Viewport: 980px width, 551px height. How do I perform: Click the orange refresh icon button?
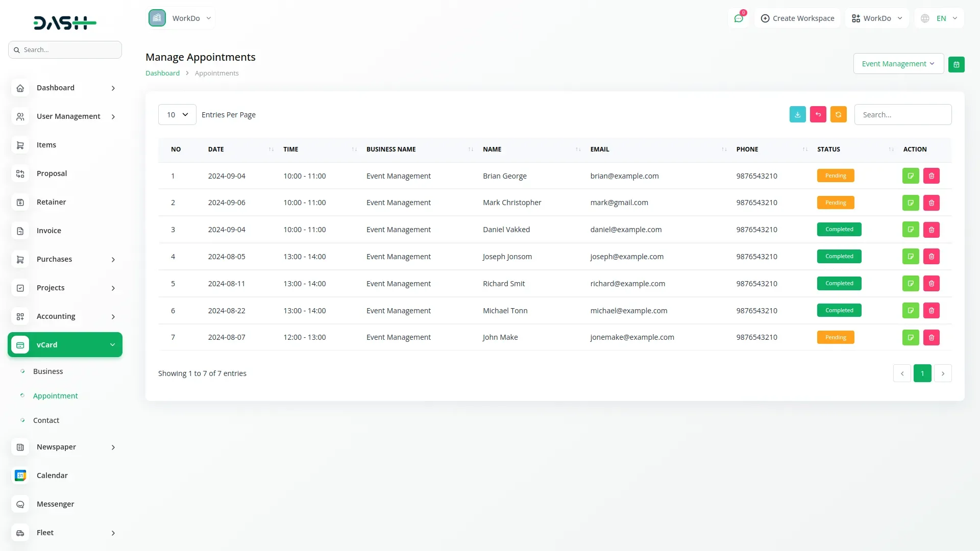point(838,115)
